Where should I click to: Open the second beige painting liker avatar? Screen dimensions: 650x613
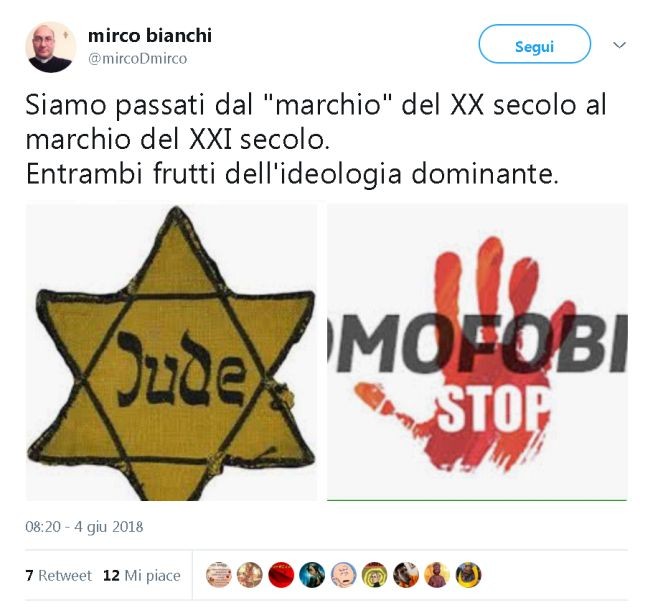tap(250, 575)
